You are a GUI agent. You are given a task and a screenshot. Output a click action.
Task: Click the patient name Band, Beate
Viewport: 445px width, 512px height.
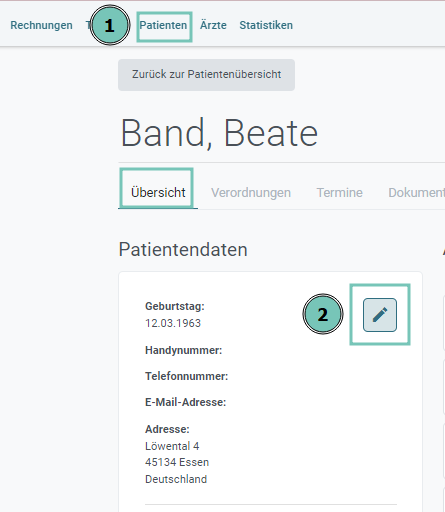click(219, 133)
